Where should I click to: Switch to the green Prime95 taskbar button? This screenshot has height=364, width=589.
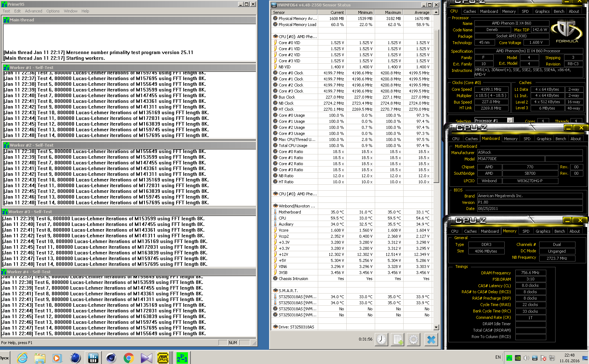182,358
